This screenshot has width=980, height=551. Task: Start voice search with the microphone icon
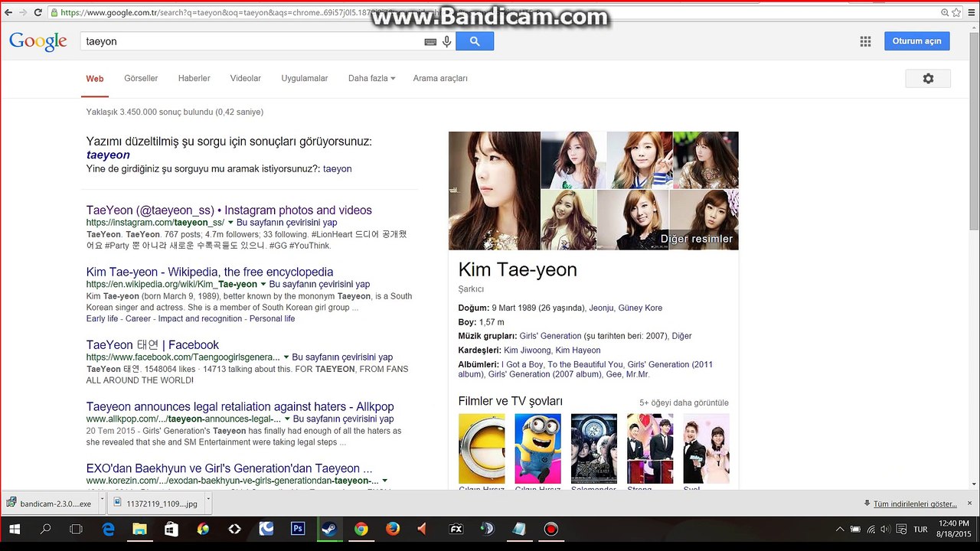pos(447,41)
